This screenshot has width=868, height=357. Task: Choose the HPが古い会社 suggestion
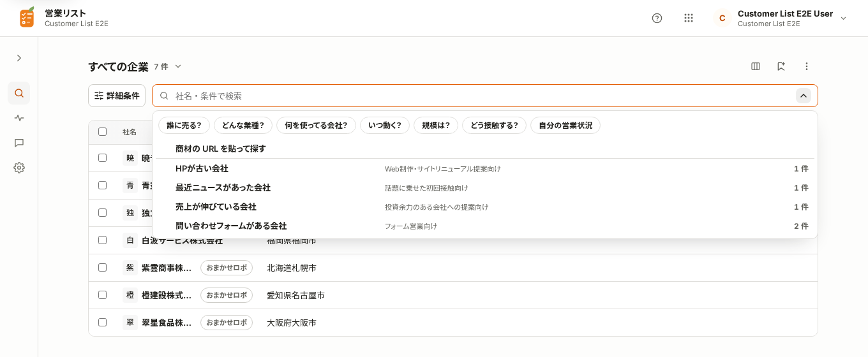click(x=485, y=169)
